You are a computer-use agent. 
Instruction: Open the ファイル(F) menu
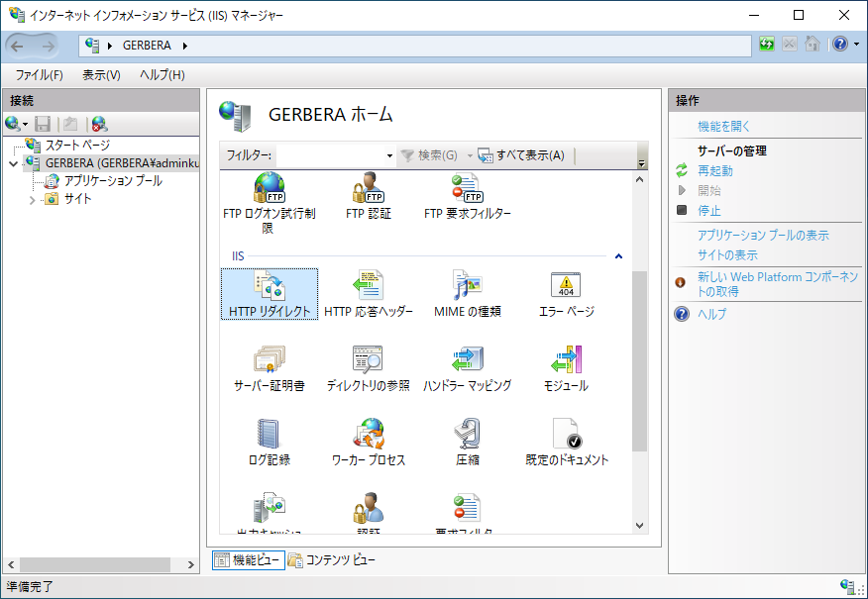[40, 74]
